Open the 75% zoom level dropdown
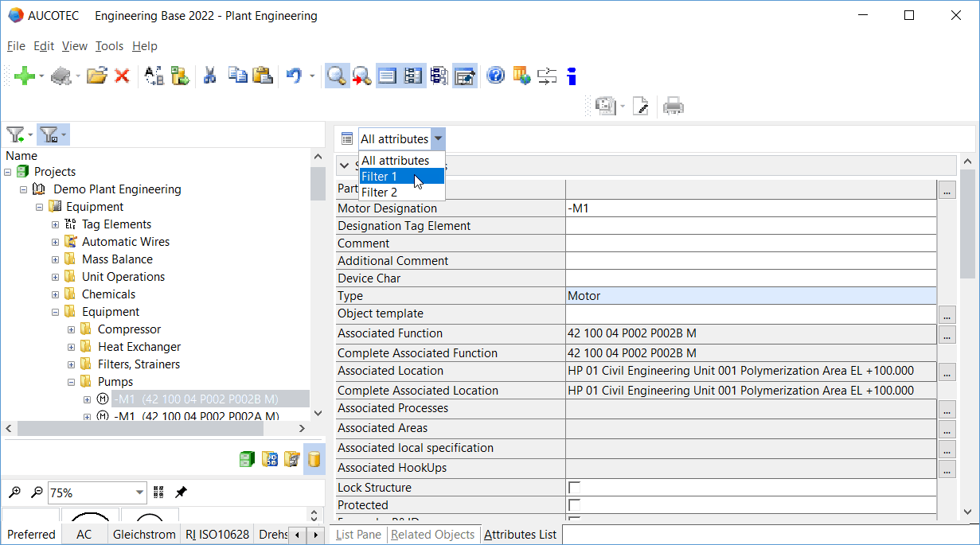Viewport: 980px width, 545px height. coord(140,492)
